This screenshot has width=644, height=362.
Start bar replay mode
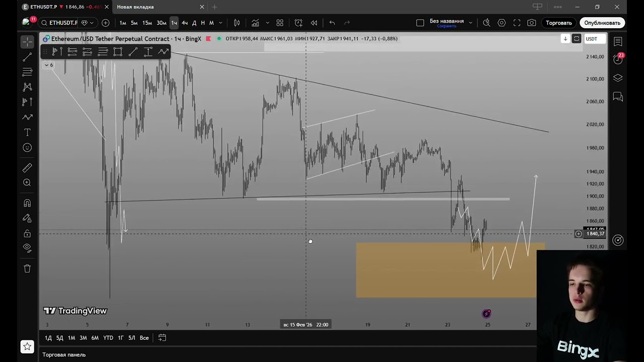(314, 23)
